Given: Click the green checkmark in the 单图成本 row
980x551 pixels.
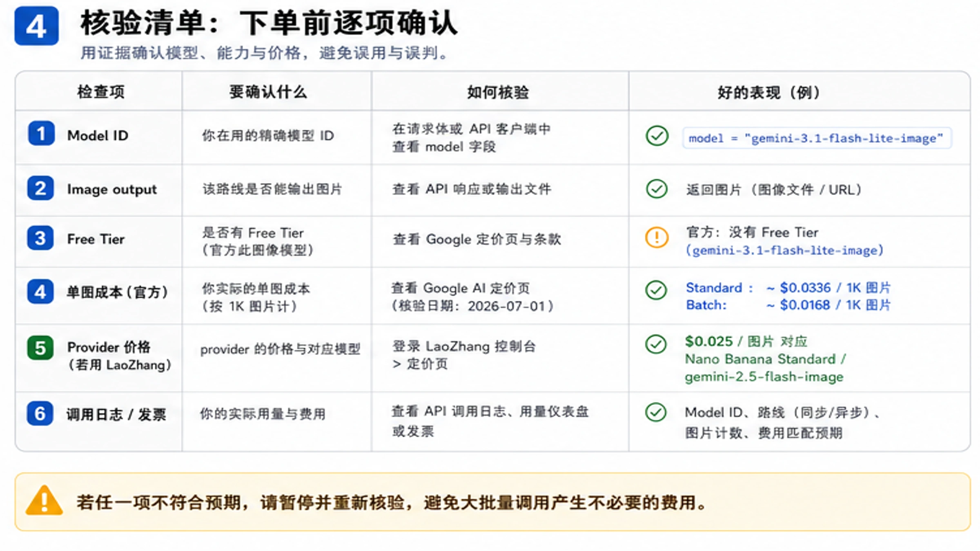Looking at the screenshot, I should coord(656,290).
